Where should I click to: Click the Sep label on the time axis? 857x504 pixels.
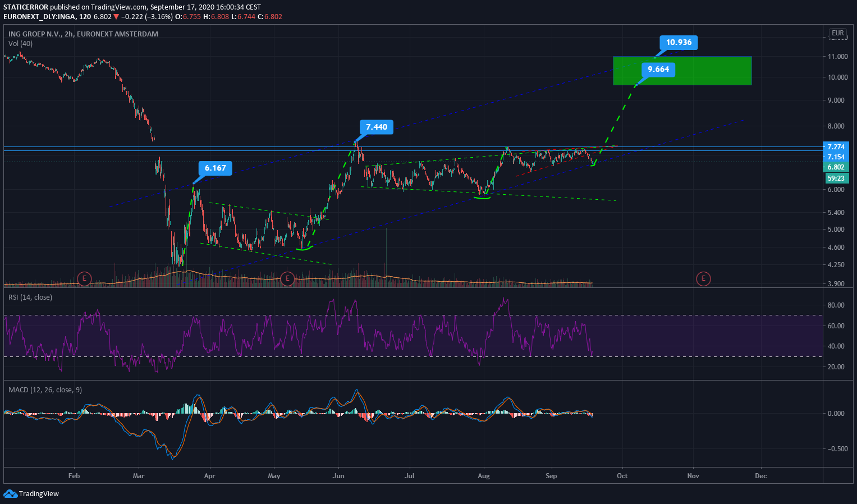tap(552, 476)
